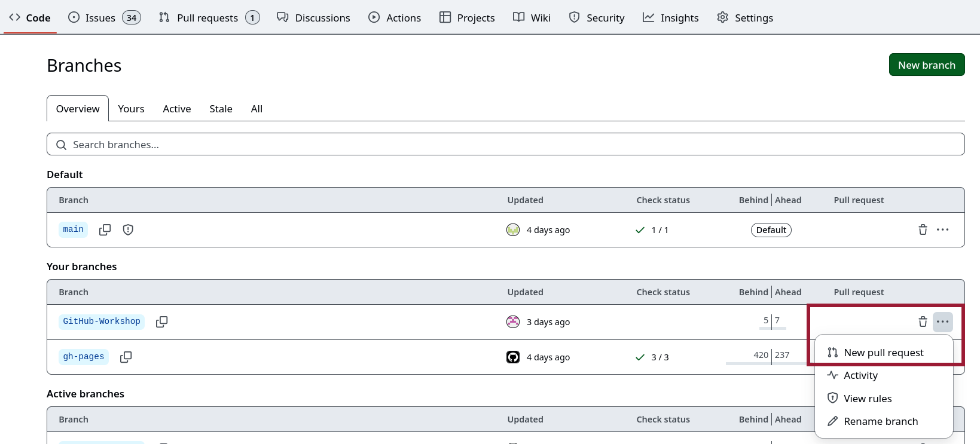Viewport: 980px width, 444px height.
Task: View branch protection rules shield for main
Action: pos(128,230)
